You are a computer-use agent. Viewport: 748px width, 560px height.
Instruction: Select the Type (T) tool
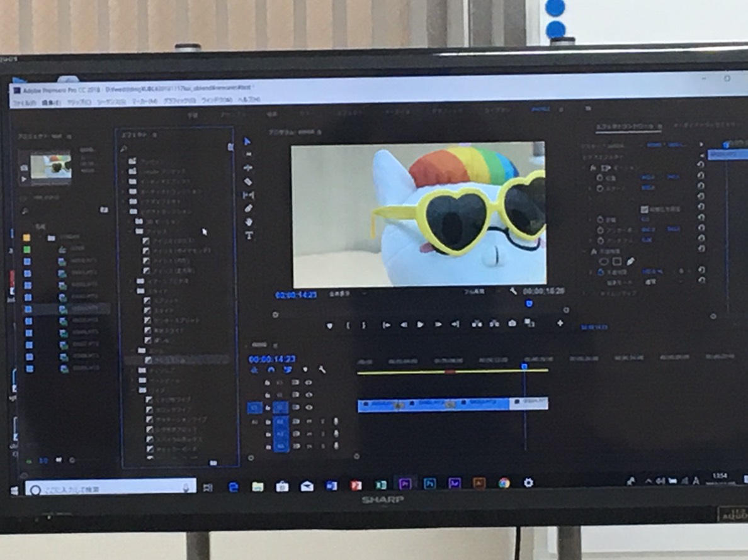(249, 235)
